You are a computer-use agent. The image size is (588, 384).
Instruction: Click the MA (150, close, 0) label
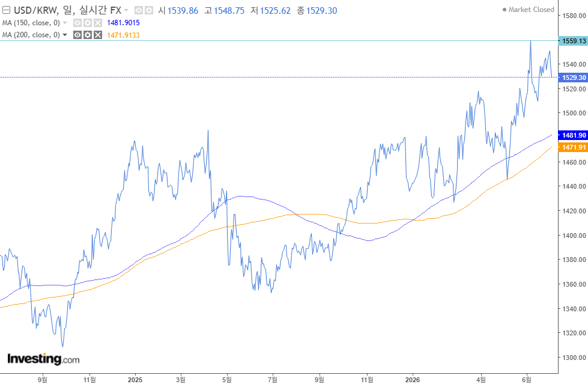31,23
